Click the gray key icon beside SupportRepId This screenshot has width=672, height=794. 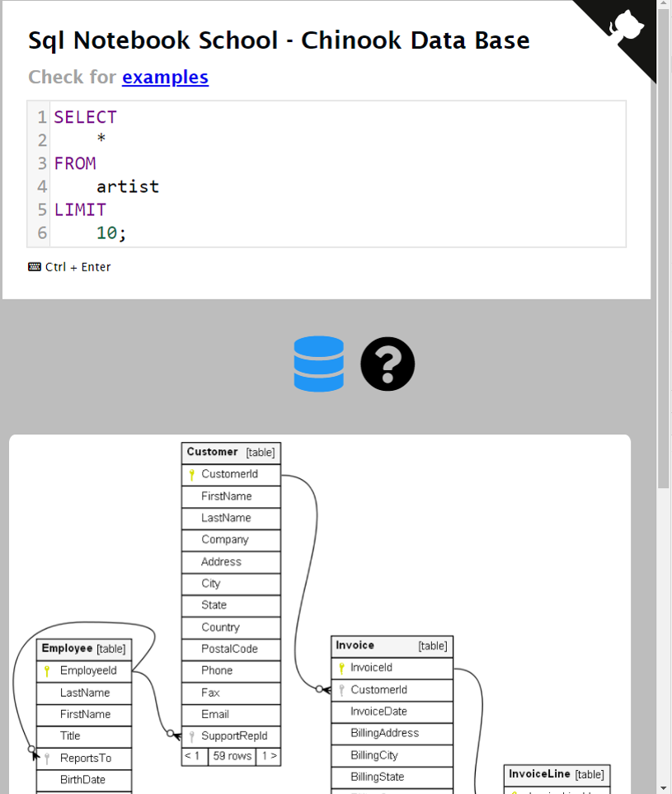tap(191, 736)
